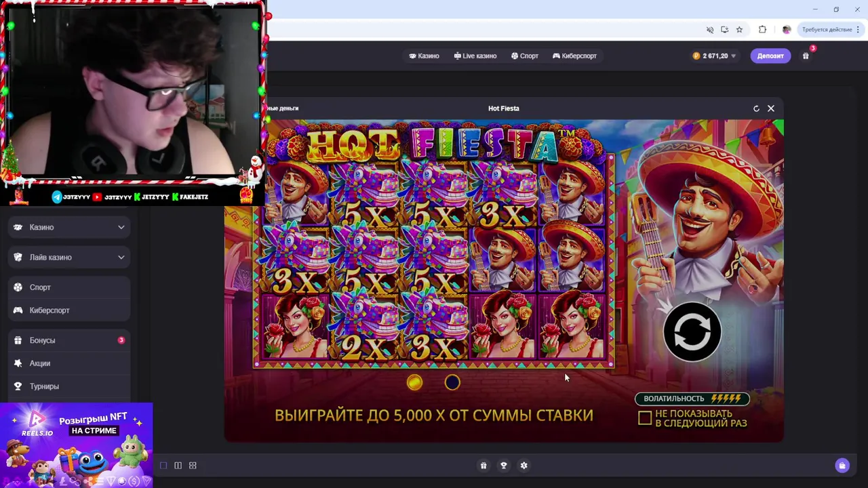Bookmark this page with the star icon
The height and width of the screenshot is (488, 868).
739,30
